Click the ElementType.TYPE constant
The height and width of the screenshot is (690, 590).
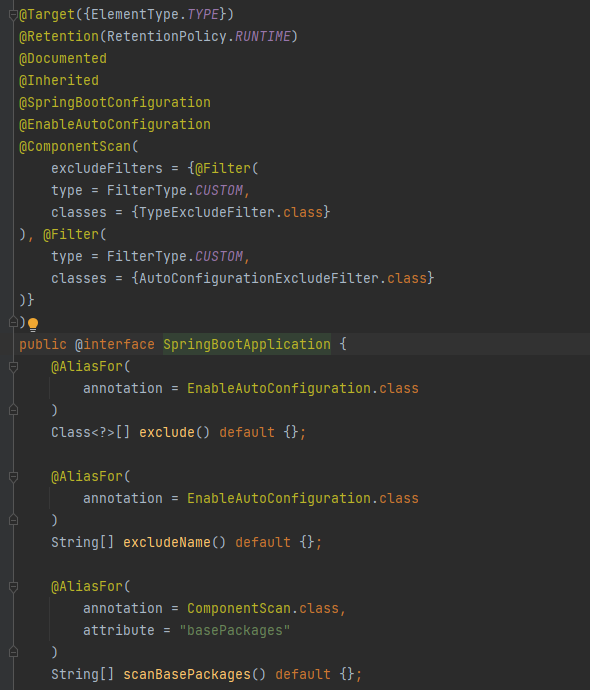[155, 15]
